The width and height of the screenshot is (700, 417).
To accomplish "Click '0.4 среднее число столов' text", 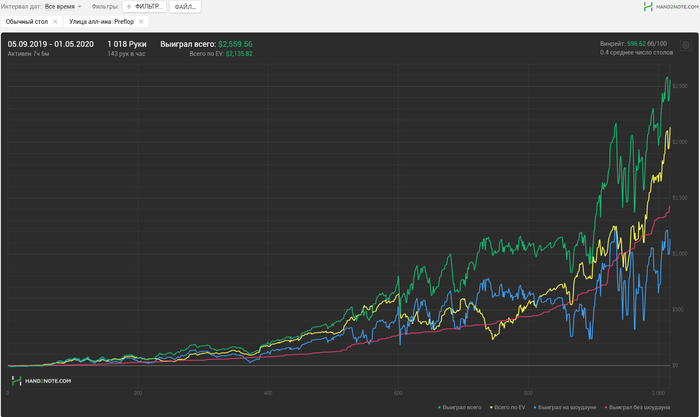I will [636, 52].
